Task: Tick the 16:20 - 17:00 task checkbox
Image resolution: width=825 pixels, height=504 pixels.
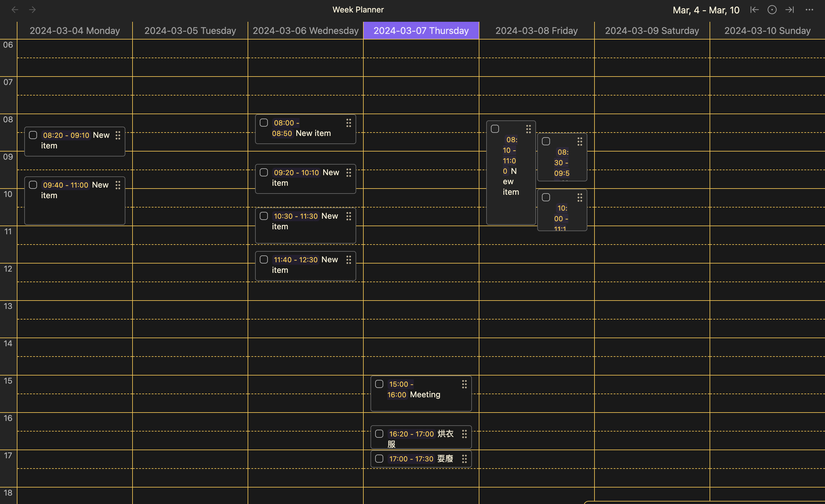Action: click(379, 434)
